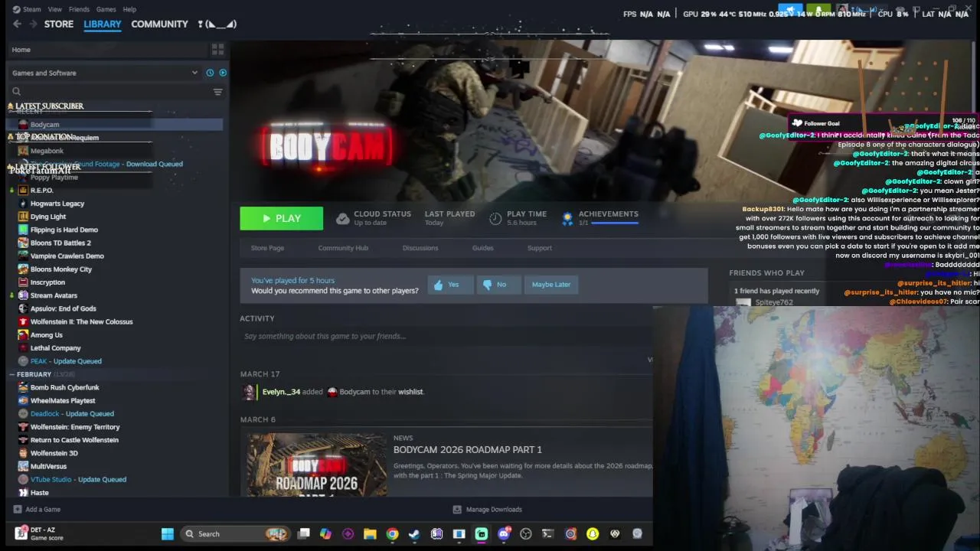Image resolution: width=980 pixels, height=551 pixels.
Task: Open the LIBRARY tab
Action: [x=103, y=24]
